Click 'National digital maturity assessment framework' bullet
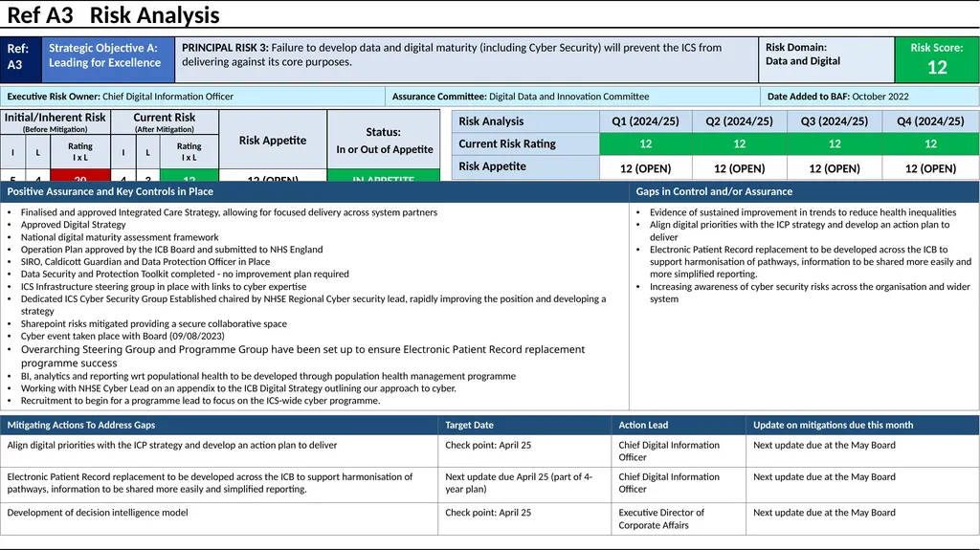 point(120,237)
